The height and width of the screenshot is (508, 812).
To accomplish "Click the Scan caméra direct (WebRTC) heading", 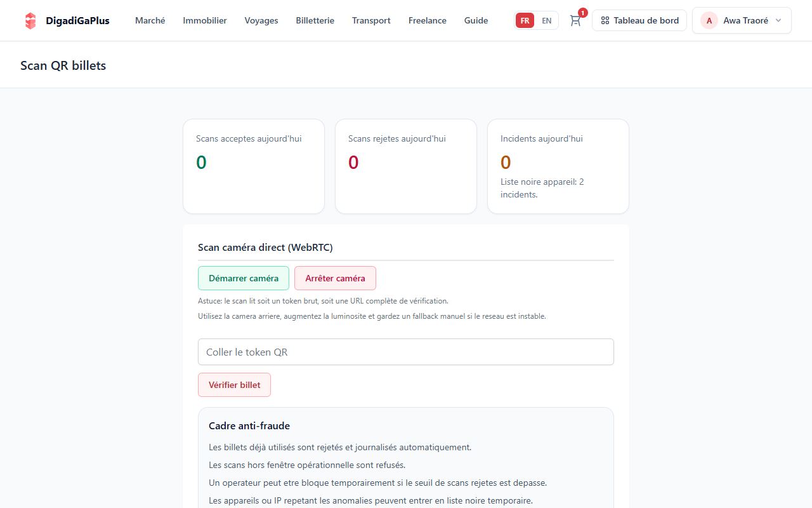I will 265,247.
